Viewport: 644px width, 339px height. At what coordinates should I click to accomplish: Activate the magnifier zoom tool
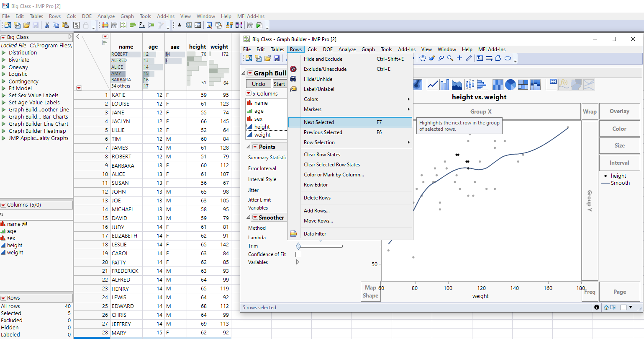coord(450,58)
